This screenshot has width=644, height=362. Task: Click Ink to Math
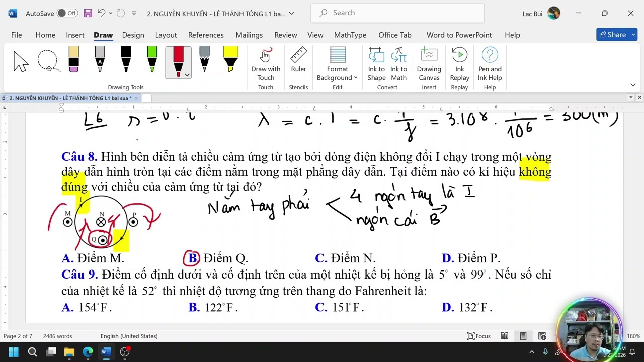click(x=398, y=64)
